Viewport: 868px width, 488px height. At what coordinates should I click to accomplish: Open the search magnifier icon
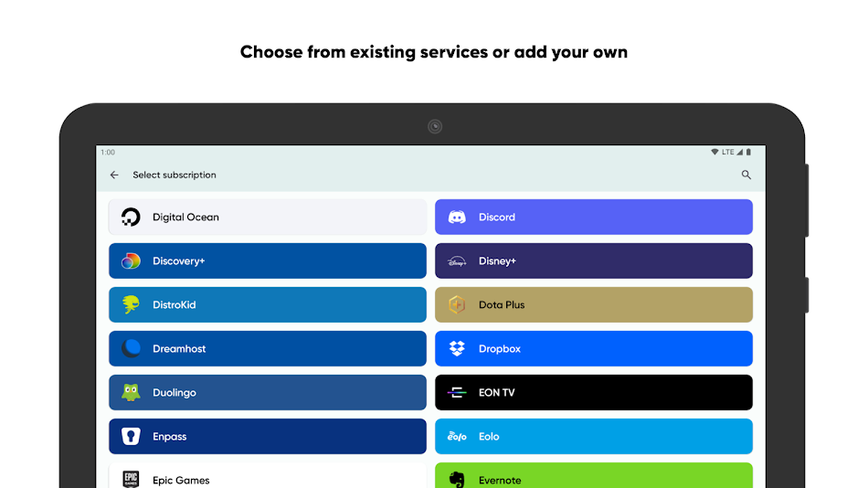coord(746,175)
